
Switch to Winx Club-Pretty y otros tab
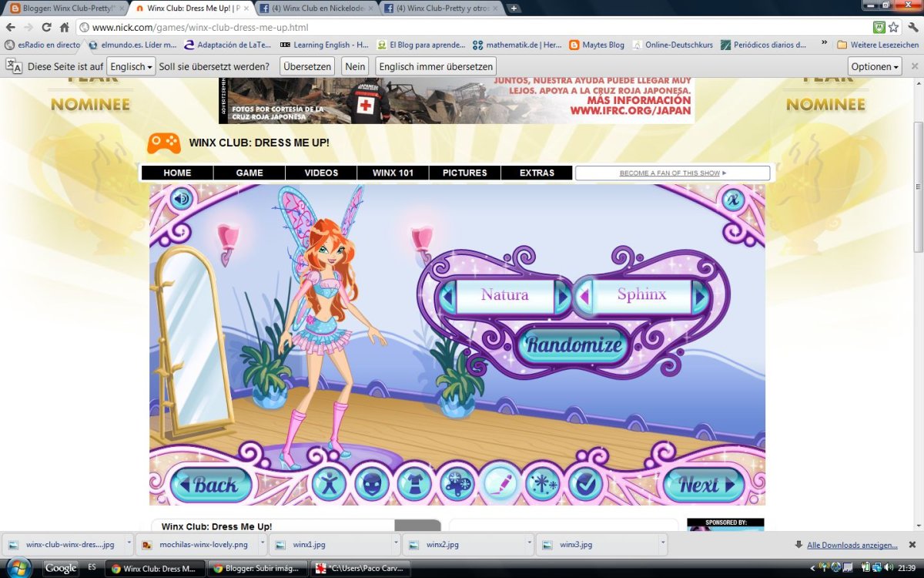440,8
